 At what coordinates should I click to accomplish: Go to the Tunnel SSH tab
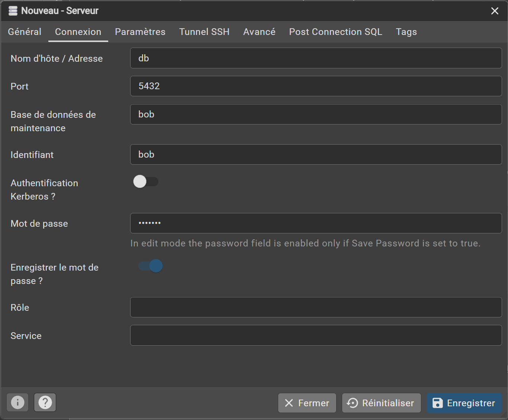204,32
